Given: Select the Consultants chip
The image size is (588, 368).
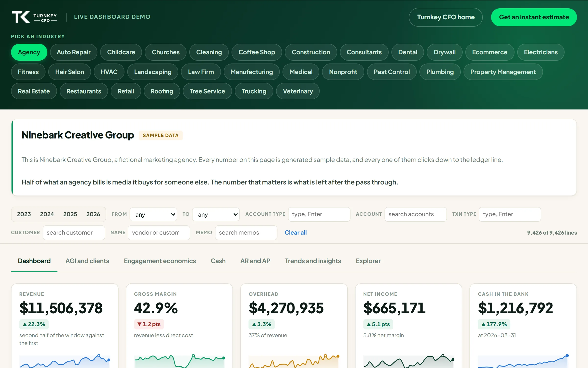Looking at the screenshot, I should coord(364,52).
